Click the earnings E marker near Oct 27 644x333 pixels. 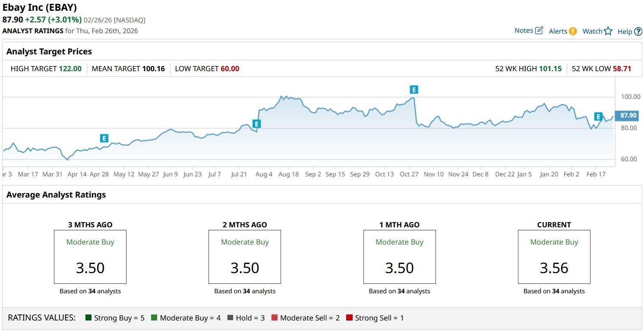414,90
